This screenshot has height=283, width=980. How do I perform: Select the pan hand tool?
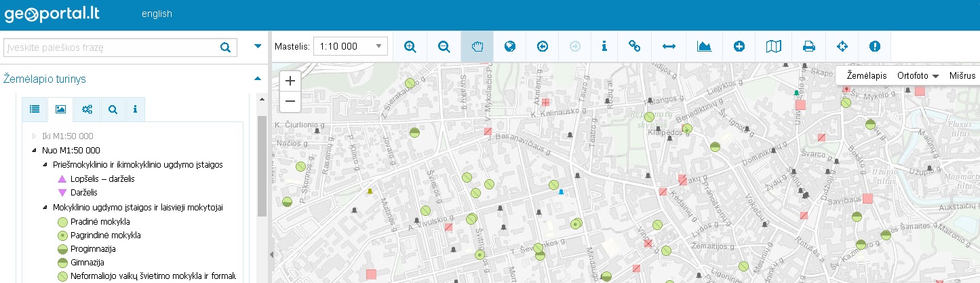[x=477, y=46]
